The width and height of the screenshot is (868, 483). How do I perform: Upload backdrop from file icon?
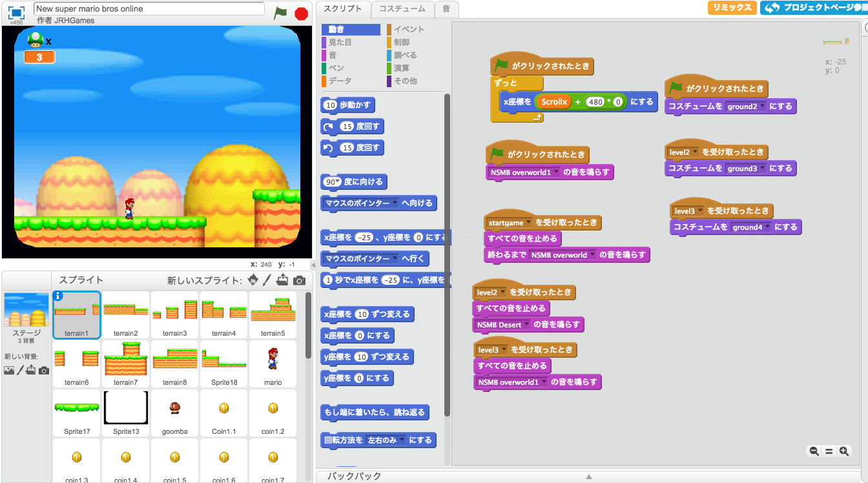(31, 370)
